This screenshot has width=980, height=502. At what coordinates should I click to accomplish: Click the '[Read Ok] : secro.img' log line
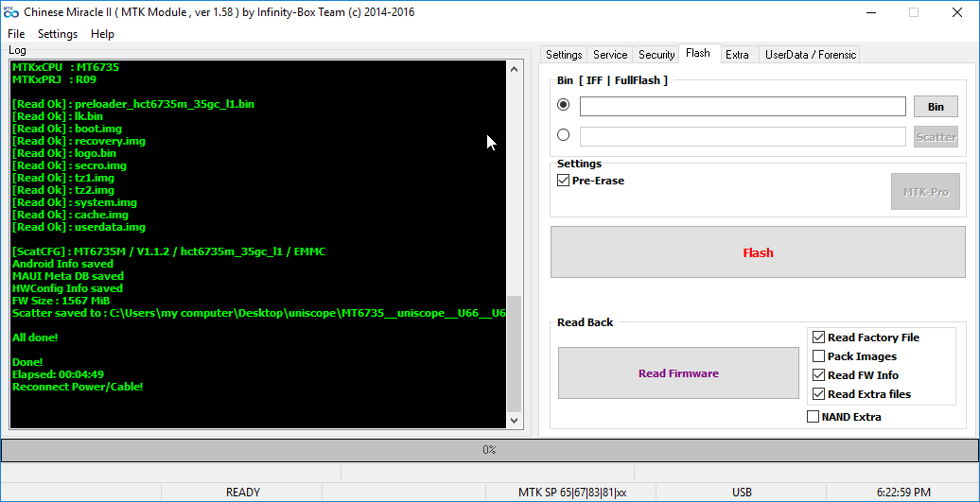pos(69,165)
